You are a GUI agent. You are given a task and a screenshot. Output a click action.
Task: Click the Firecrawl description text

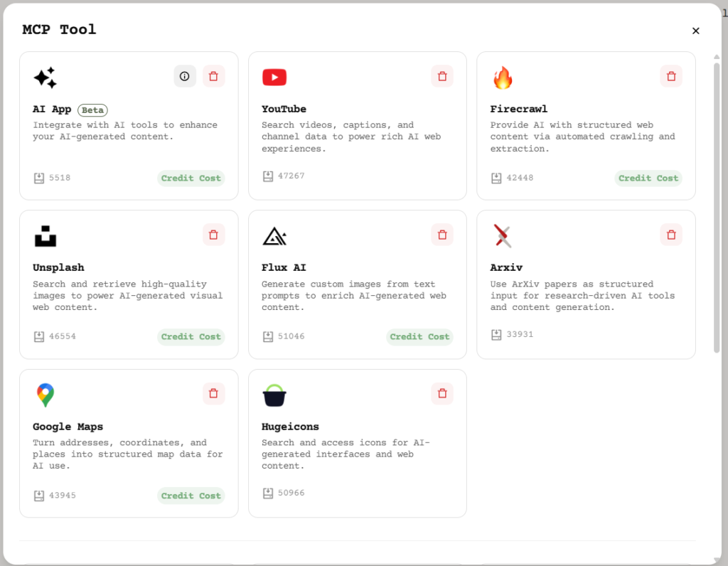pyautogui.click(x=583, y=137)
